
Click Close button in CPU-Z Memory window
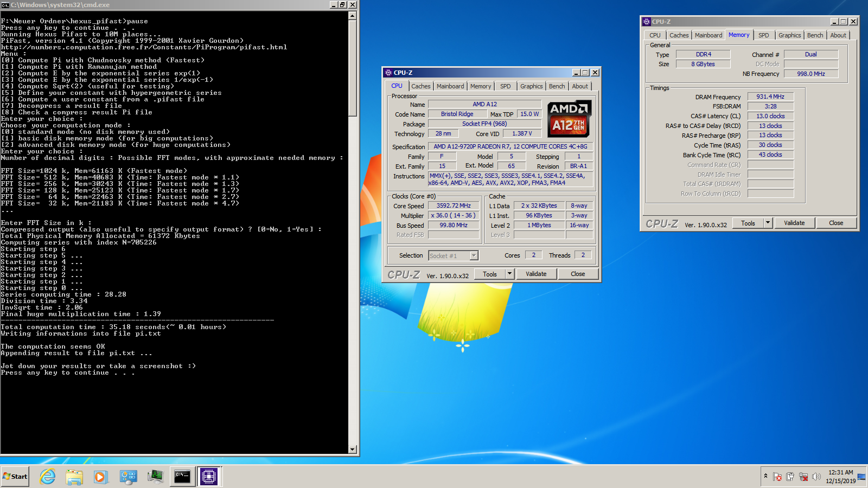click(836, 223)
